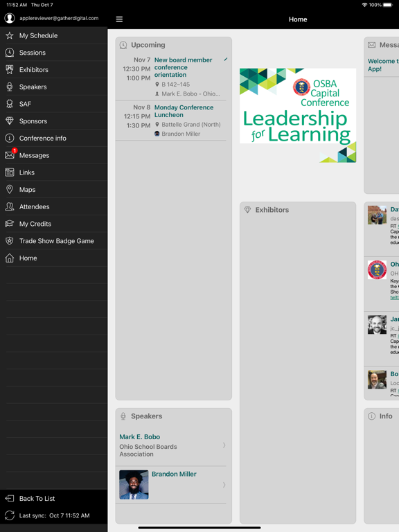This screenshot has width=399, height=532.
Task: Open the user profile avatar icon
Action: point(10,18)
